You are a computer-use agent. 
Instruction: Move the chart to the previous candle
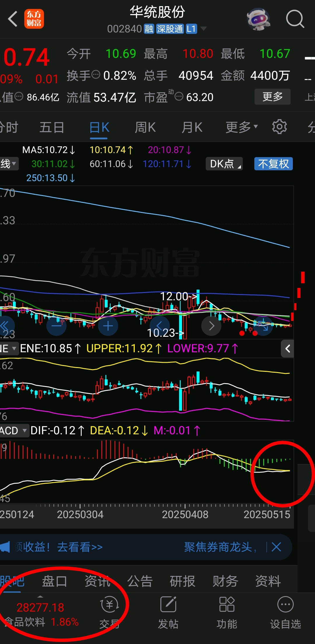coord(160,326)
